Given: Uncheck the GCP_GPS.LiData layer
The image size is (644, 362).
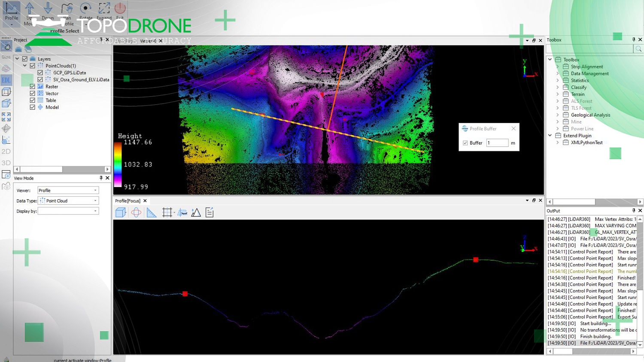Looking at the screenshot, I should (39, 72).
